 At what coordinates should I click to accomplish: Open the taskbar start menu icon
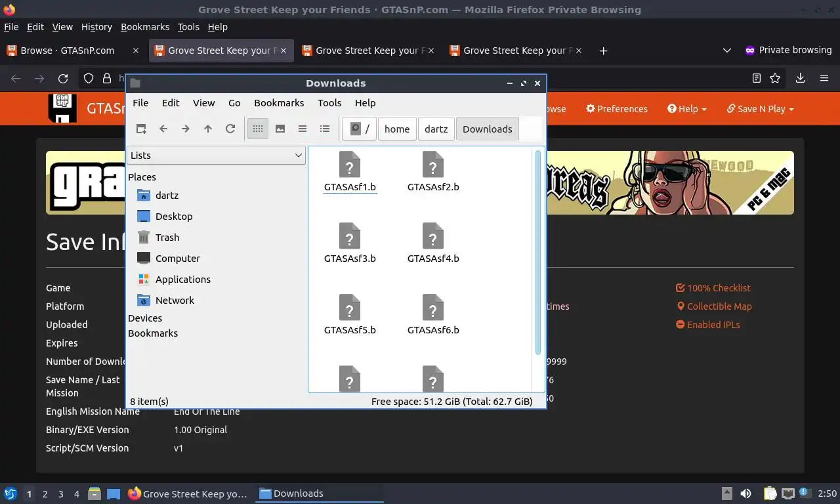click(x=10, y=493)
